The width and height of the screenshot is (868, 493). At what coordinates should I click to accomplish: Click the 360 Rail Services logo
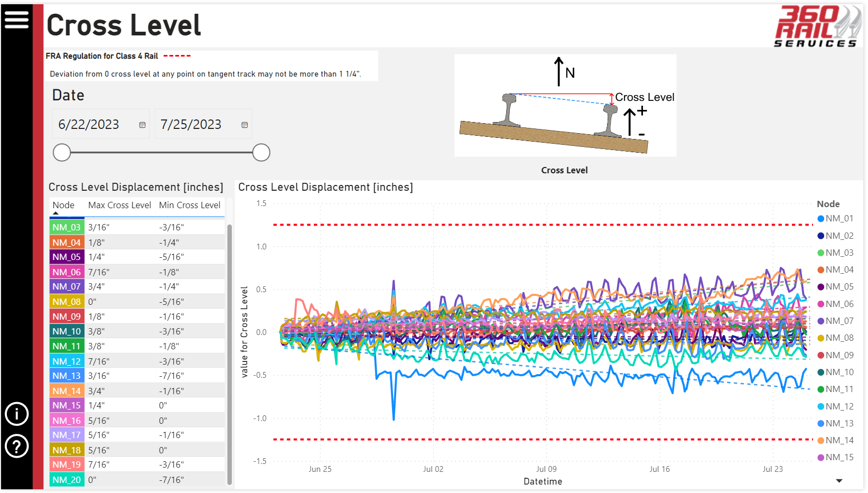tap(818, 26)
